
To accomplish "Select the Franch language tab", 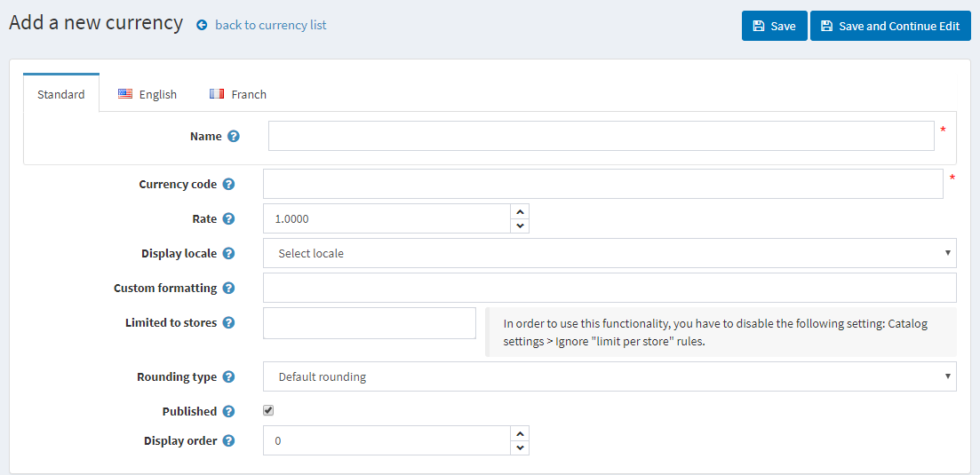I will click(238, 94).
